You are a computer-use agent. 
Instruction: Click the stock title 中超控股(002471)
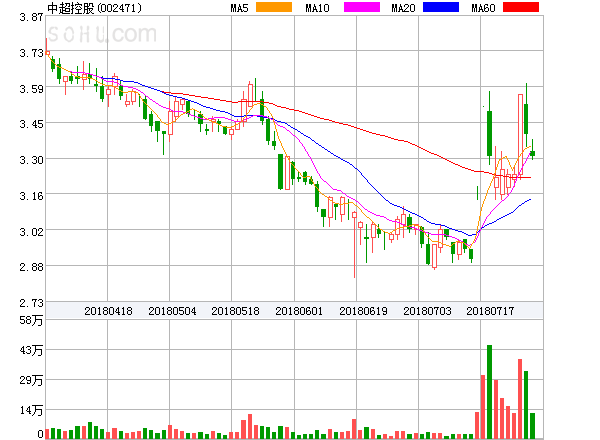click(x=94, y=8)
